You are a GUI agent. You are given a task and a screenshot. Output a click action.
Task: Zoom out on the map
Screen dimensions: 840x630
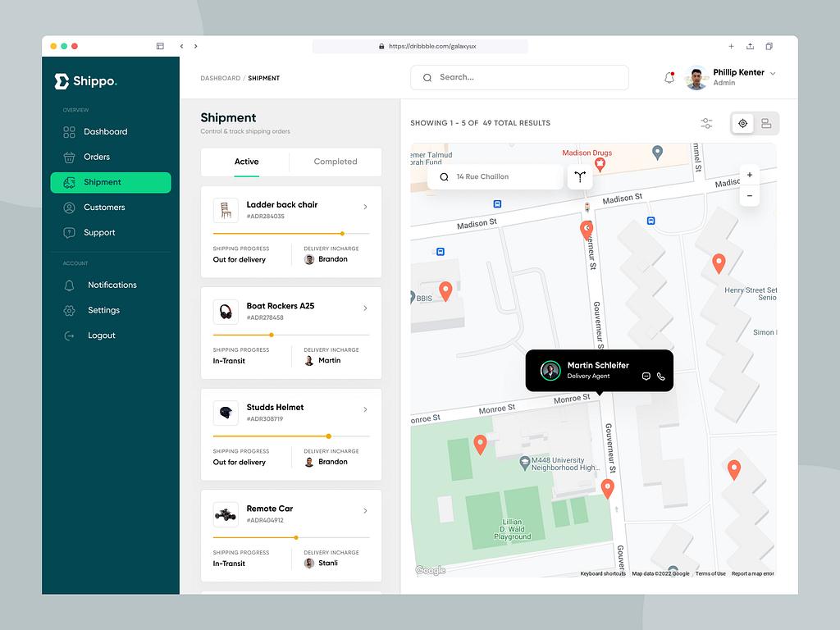(x=750, y=196)
